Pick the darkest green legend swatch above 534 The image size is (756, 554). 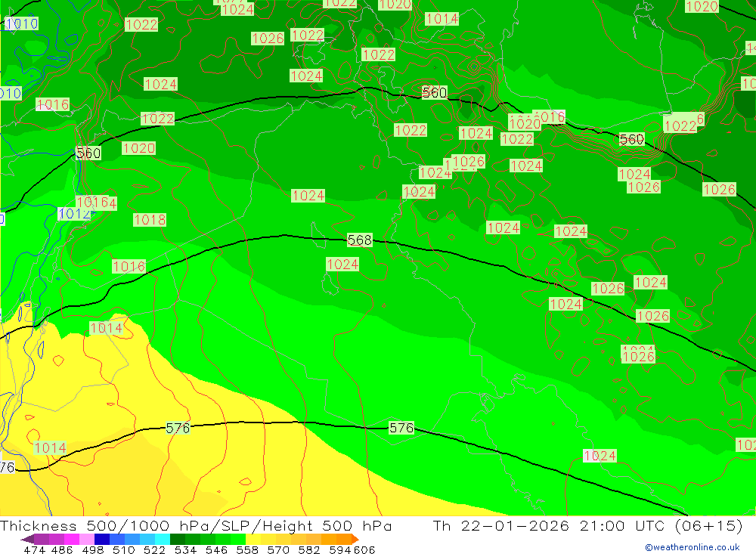(178, 539)
